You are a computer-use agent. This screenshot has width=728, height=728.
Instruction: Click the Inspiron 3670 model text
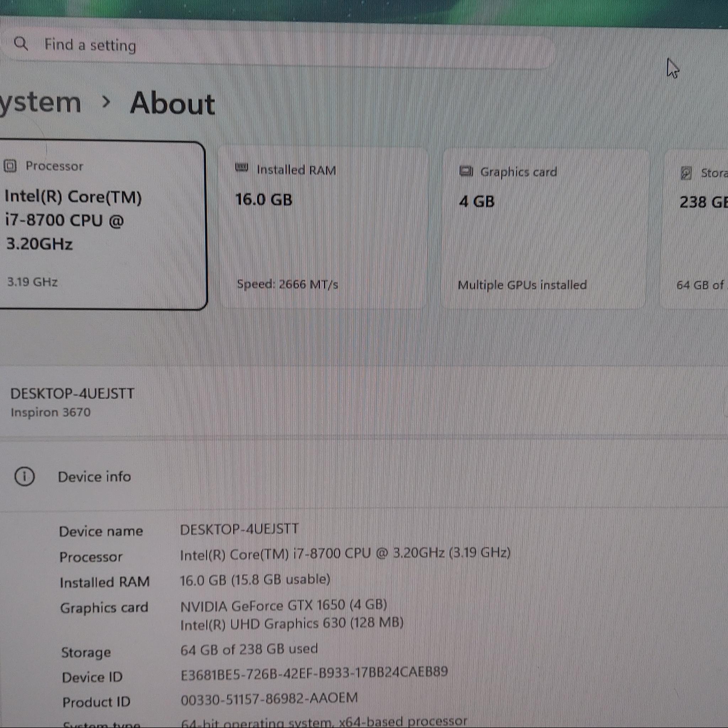tap(50, 412)
